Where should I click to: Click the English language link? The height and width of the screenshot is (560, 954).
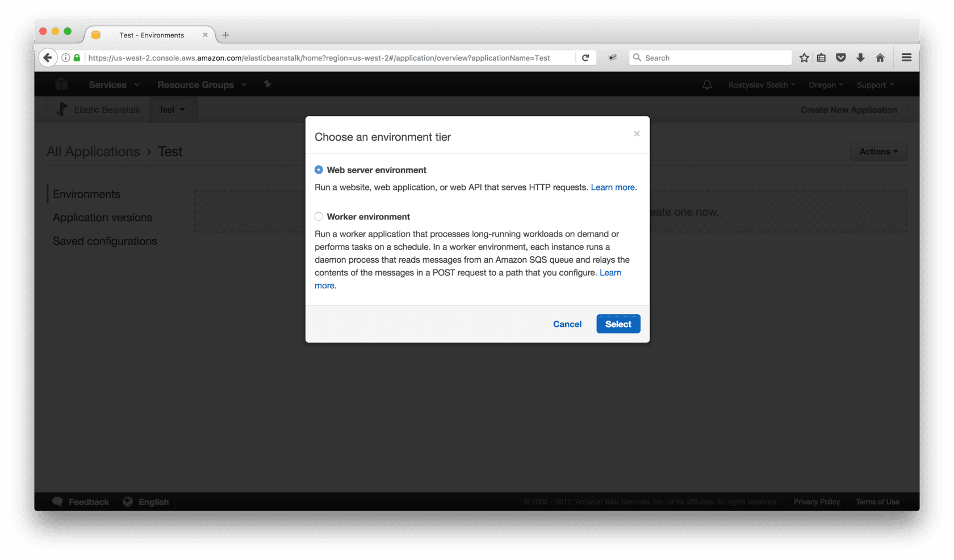point(153,502)
